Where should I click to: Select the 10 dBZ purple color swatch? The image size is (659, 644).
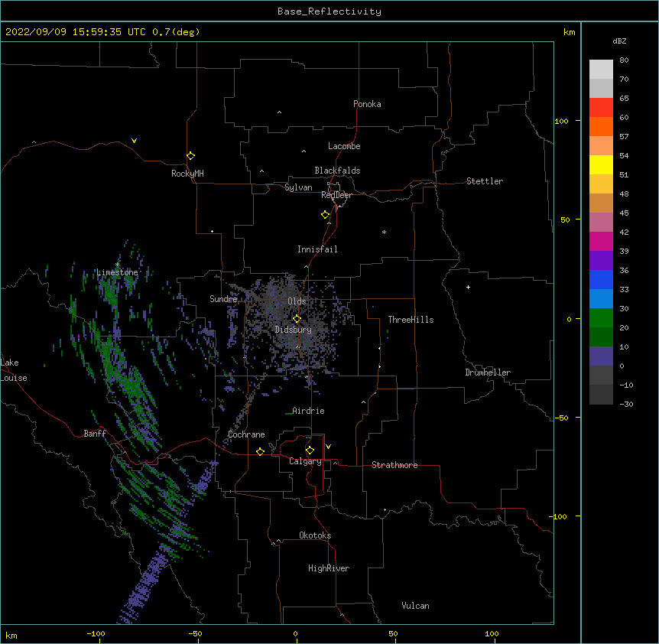tap(601, 356)
